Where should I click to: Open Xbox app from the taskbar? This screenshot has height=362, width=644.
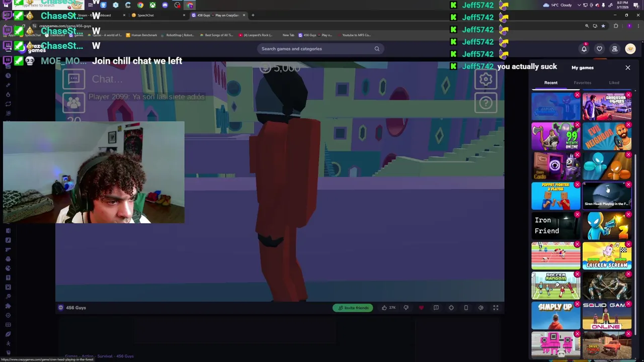point(152,5)
